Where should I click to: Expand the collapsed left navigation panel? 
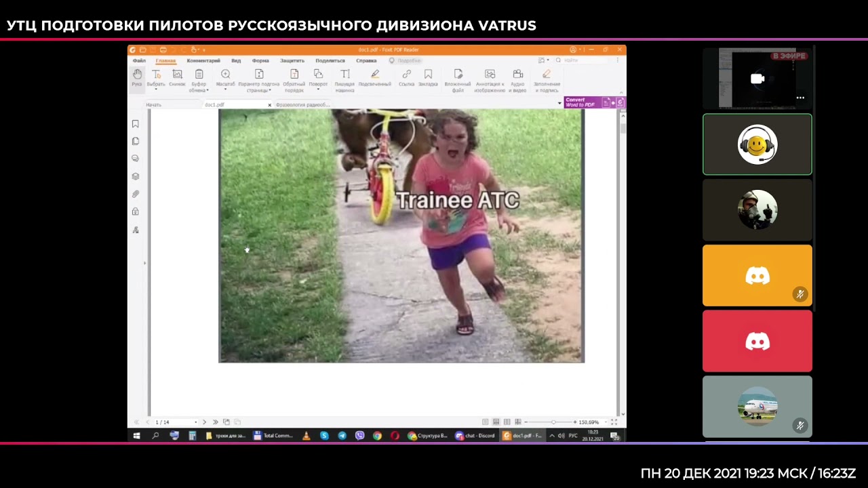(x=144, y=263)
